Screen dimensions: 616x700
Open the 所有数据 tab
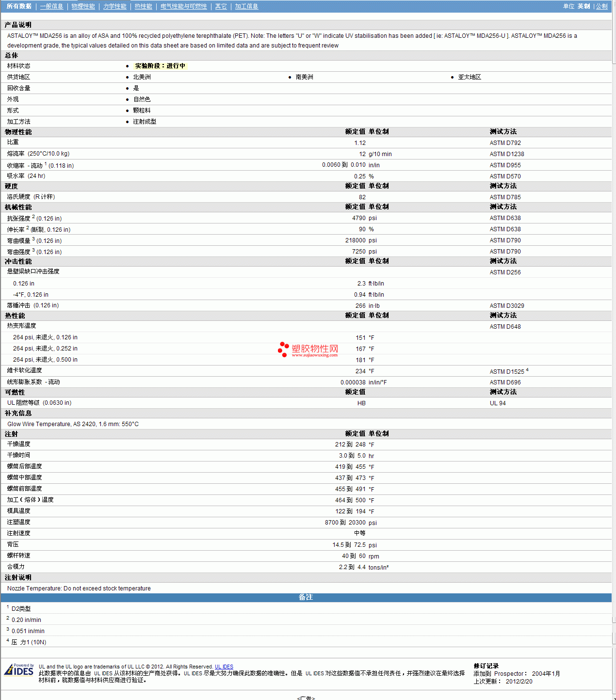click(19, 6)
